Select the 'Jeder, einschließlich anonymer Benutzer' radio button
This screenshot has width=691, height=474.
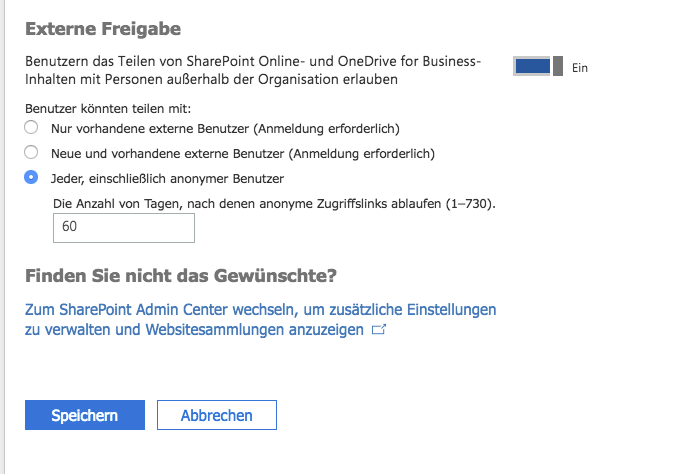pos(31,177)
